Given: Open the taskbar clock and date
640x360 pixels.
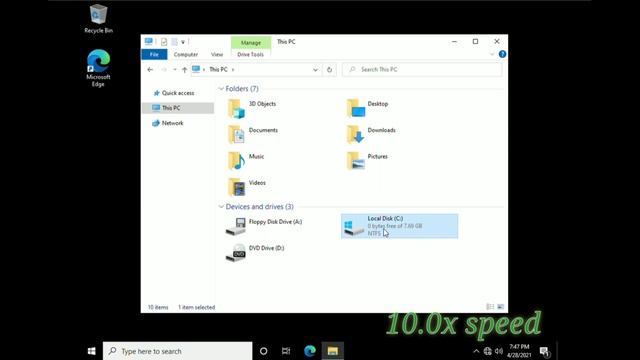Looking at the screenshot, I should (519, 351).
